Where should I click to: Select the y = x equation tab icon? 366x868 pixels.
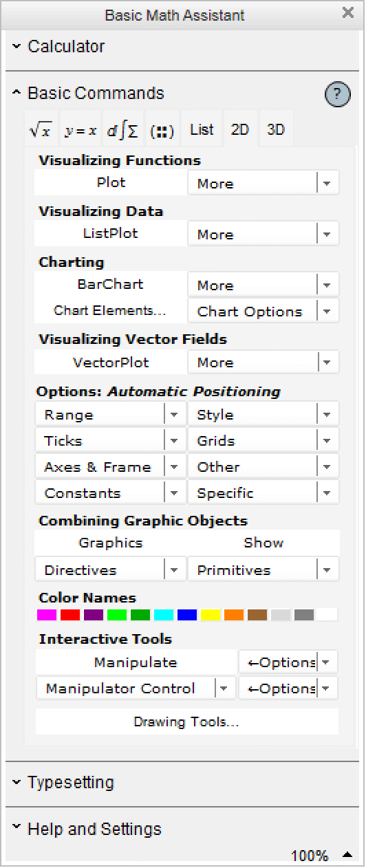pos(80,129)
